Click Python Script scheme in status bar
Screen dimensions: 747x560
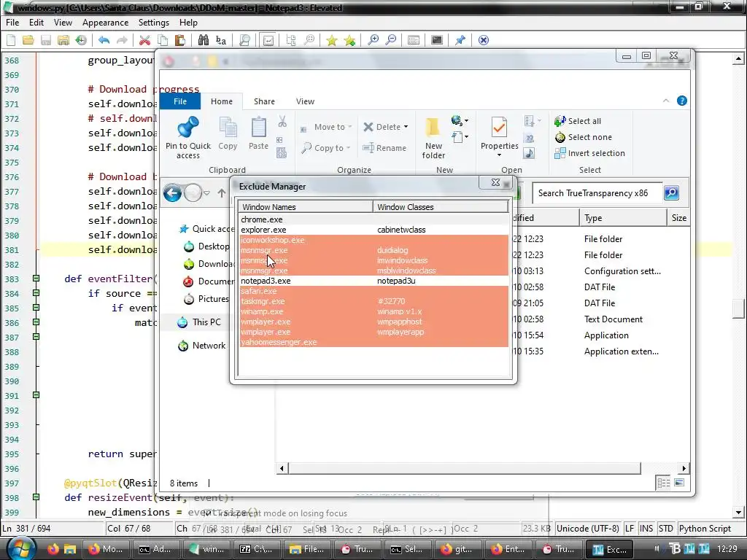(x=705, y=529)
